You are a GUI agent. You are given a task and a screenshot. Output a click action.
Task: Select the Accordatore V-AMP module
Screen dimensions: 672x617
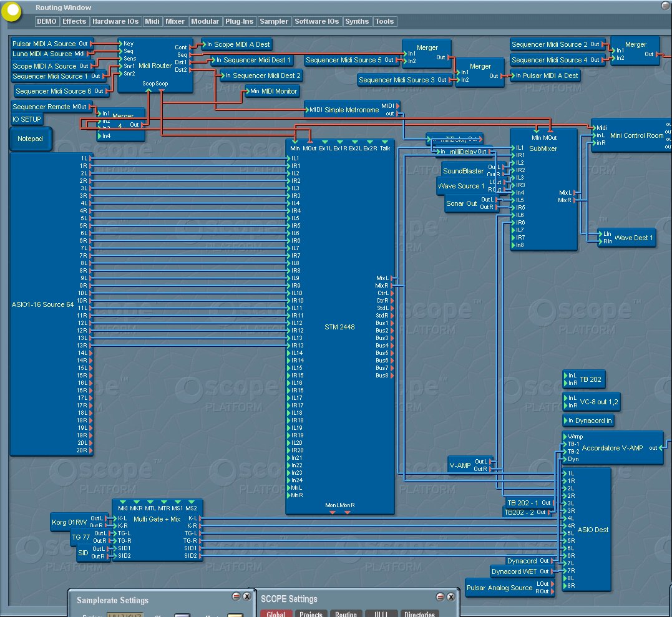[x=613, y=448]
